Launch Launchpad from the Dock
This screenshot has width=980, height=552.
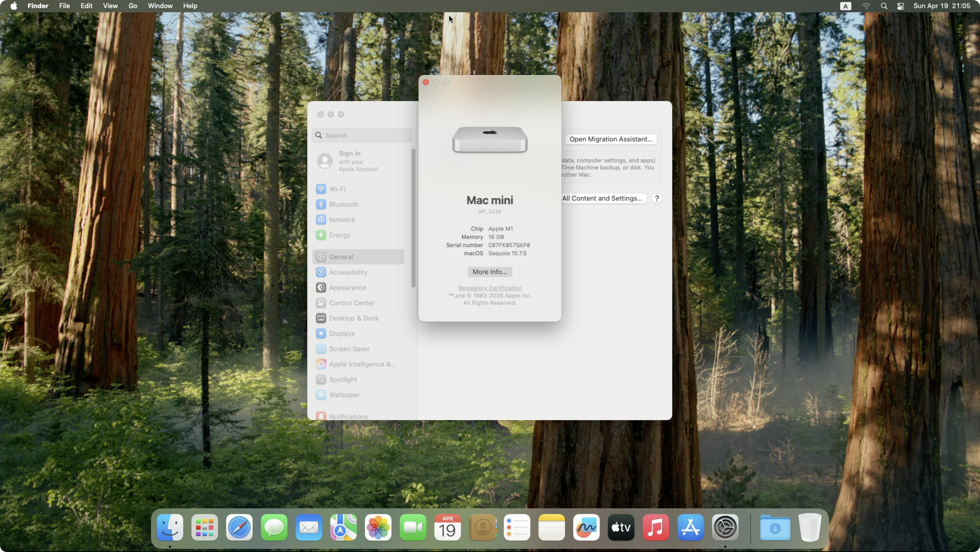(x=205, y=527)
